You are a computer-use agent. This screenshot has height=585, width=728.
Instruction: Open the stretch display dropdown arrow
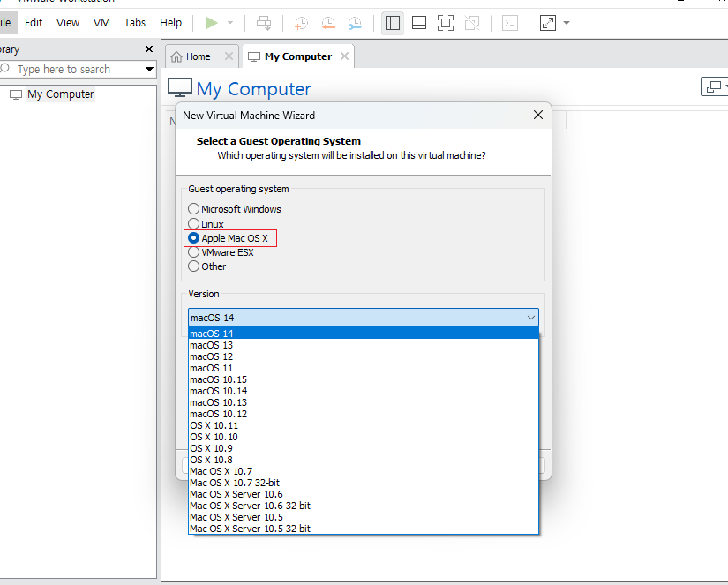(567, 23)
